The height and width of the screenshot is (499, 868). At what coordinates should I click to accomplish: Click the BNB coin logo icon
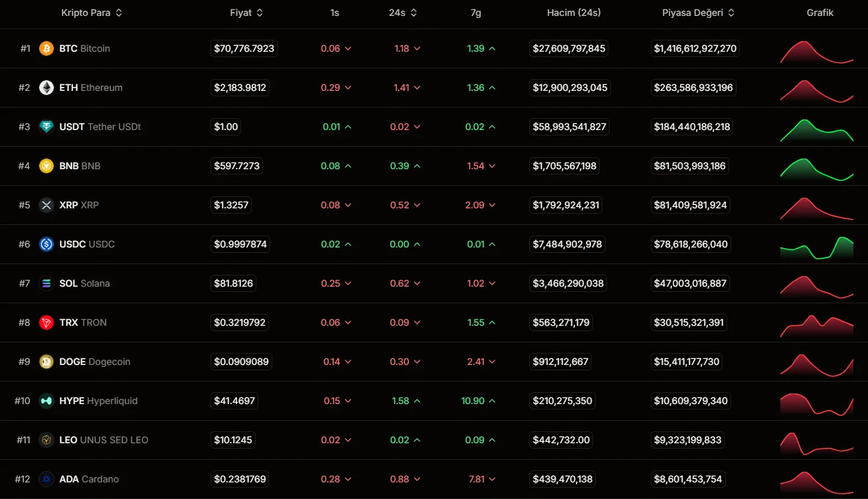pyautogui.click(x=46, y=166)
